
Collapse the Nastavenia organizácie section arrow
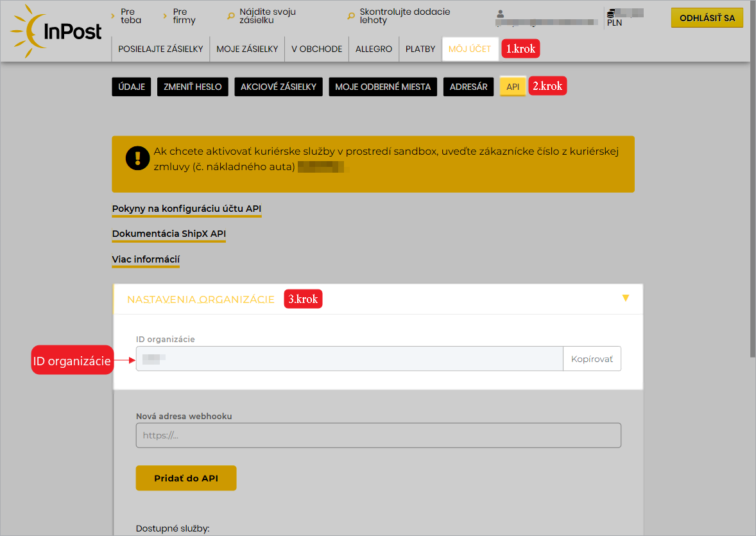click(626, 298)
